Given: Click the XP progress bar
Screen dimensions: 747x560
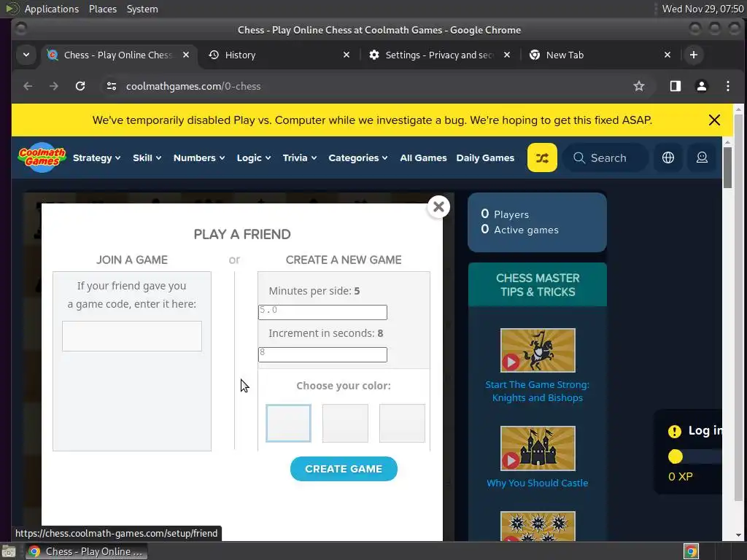Looking at the screenshot, I should (x=694, y=456).
